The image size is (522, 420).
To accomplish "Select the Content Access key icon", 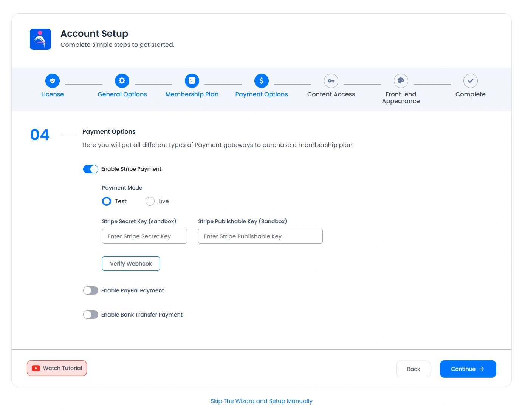I will [x=331, y=80].
